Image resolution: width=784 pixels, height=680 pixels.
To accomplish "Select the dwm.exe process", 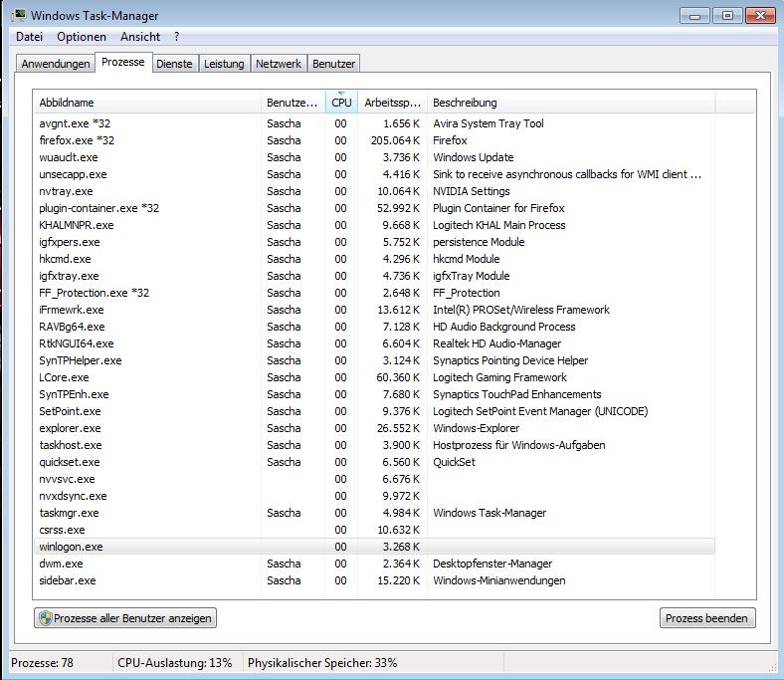I will click(374, 564).
